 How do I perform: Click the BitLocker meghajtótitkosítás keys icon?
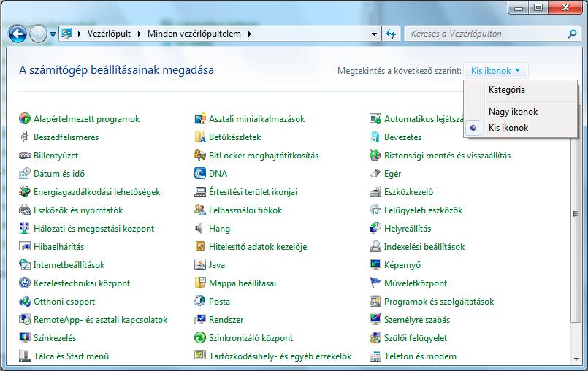click(x=200, y=156)
